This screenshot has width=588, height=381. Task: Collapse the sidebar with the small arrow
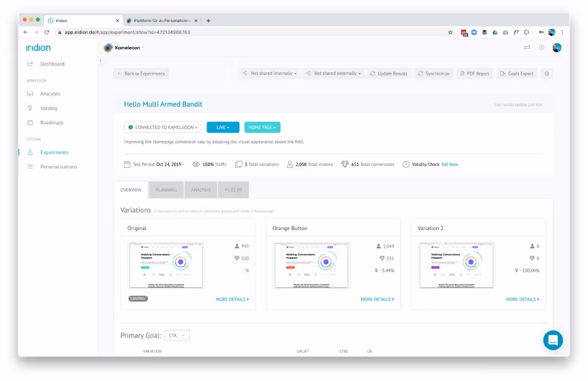point(101,60)
